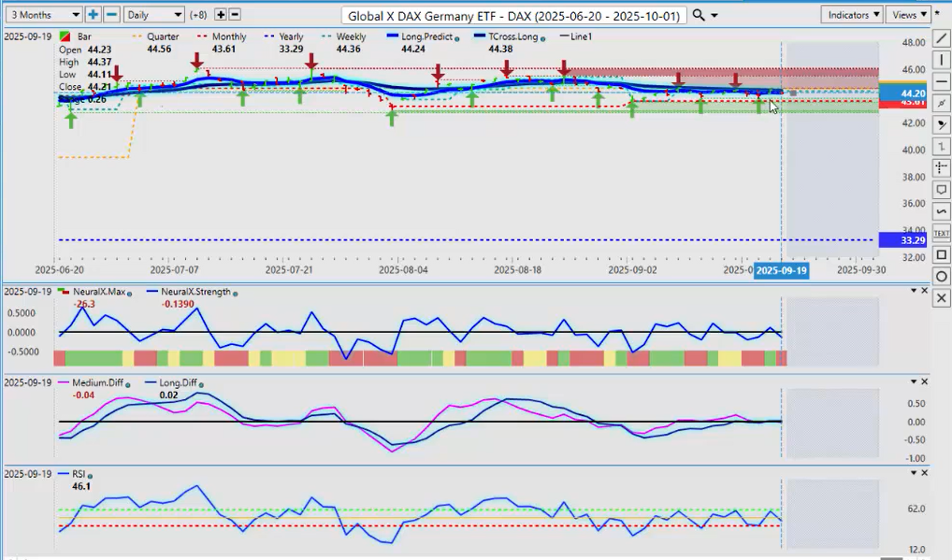This screenshot has height=560, width=952.
Task: Click the settings dot beside TCross.Long
Action: [542, 38]
